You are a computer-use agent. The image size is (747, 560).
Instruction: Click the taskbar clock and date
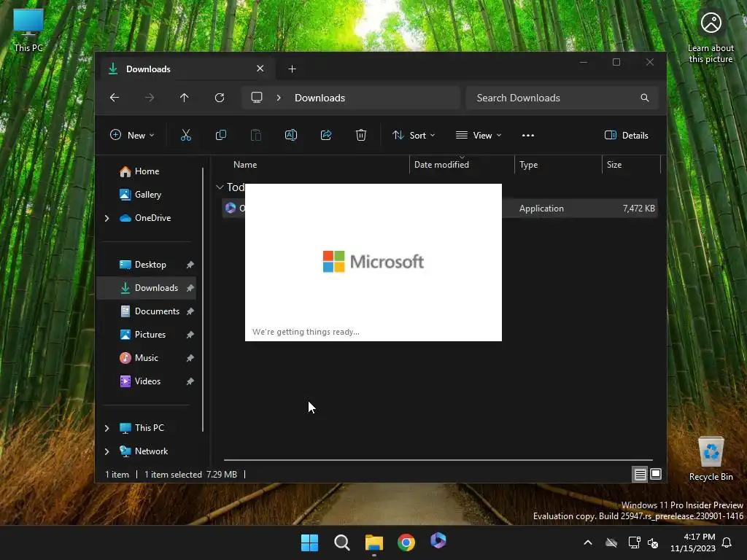(x=693, y=542)
